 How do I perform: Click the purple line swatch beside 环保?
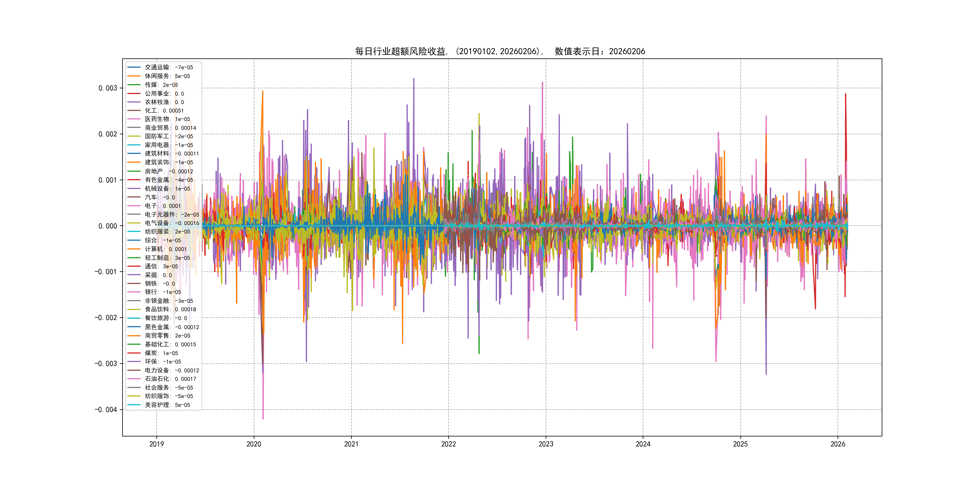tap(134, 362)
